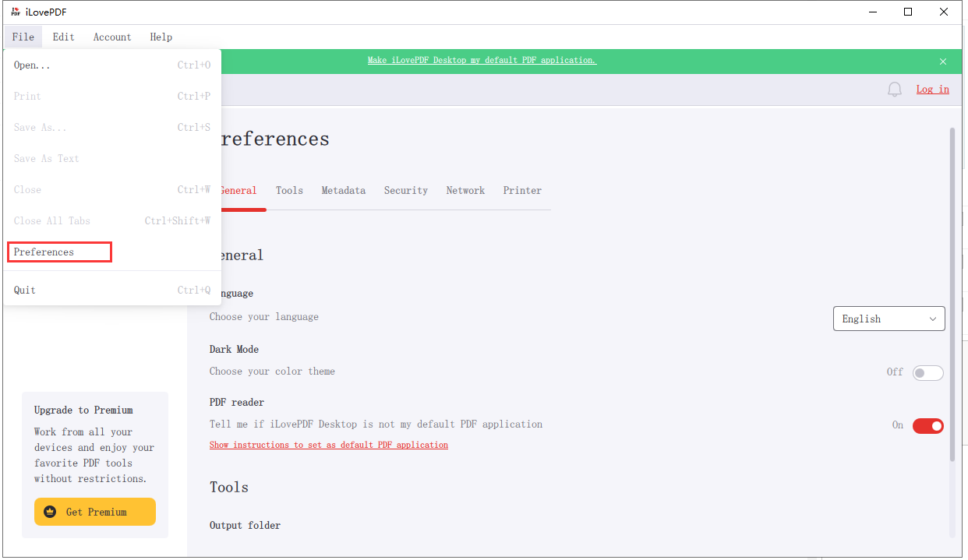Click the Log in link

[x=933, y=90]
